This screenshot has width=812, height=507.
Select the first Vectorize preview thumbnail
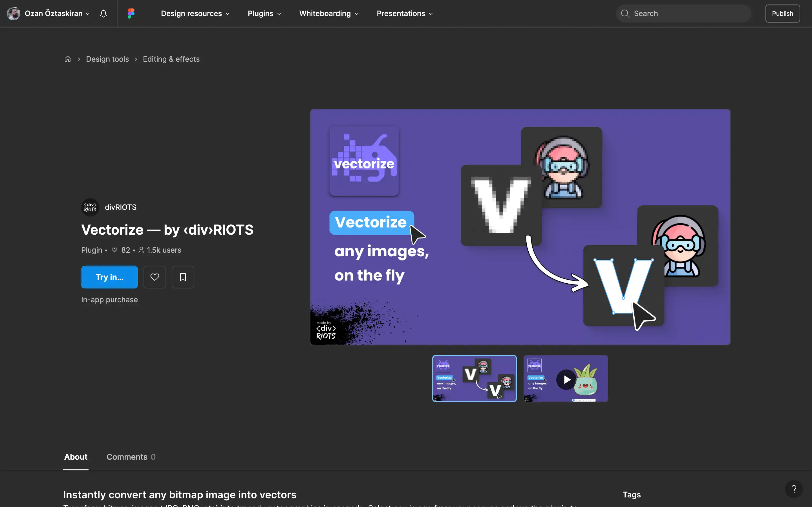(x=474, y=379)
